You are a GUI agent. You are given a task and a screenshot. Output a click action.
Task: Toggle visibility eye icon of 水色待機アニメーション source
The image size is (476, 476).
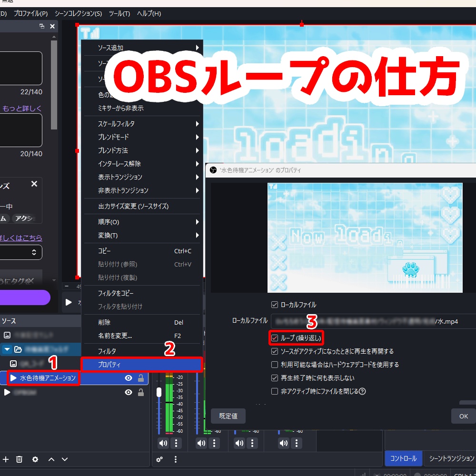(128, 378)
